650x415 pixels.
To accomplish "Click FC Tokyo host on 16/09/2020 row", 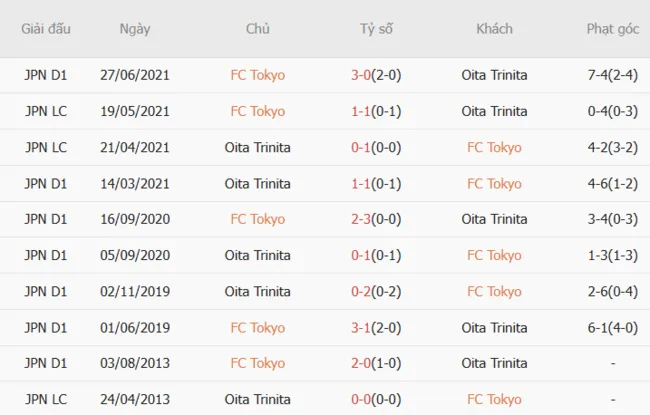I will point(257,219).
